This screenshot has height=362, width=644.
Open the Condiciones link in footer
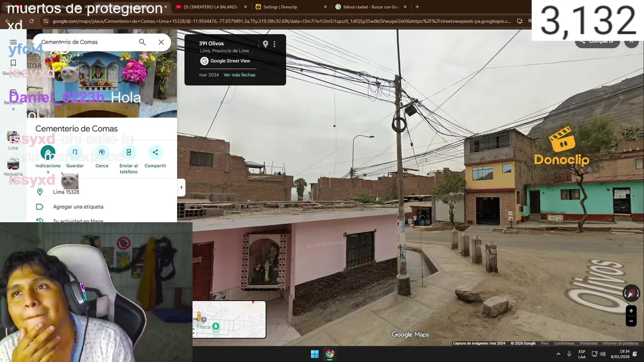pos(564,343)
